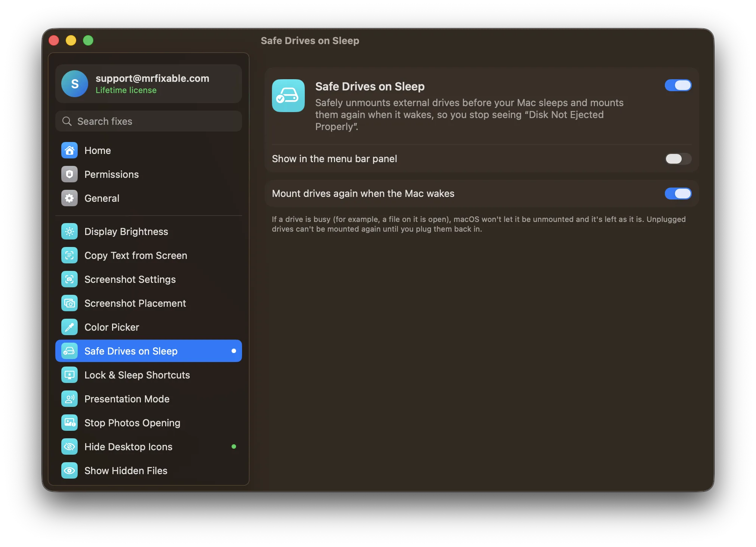Click inside the Search fixes field
The height and width of the screenshot is (547, 756).
coord(149,121)
